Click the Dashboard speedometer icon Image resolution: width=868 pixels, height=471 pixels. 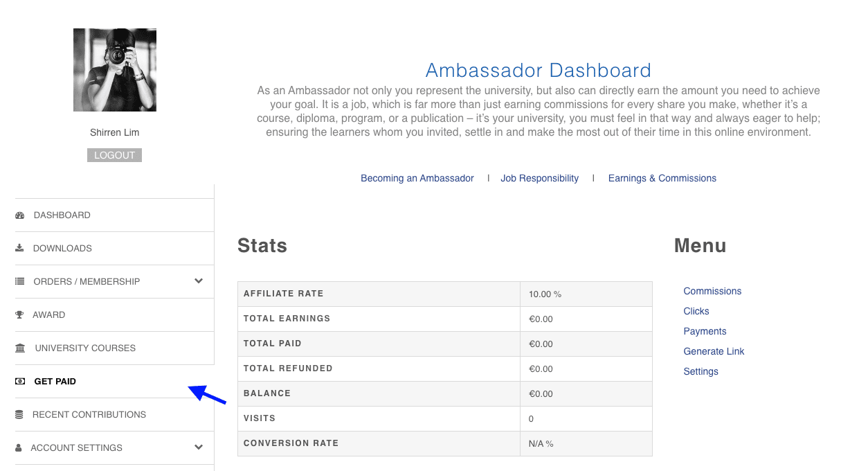(x=20, y=215)
